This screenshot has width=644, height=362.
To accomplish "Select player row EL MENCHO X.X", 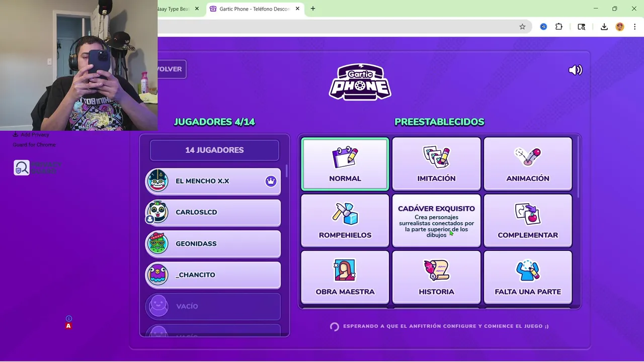I will tap(213, 181).
